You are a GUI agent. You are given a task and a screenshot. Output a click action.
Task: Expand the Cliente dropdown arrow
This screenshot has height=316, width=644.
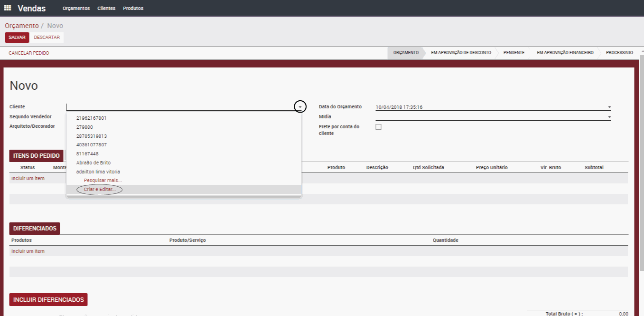point(300,107)
